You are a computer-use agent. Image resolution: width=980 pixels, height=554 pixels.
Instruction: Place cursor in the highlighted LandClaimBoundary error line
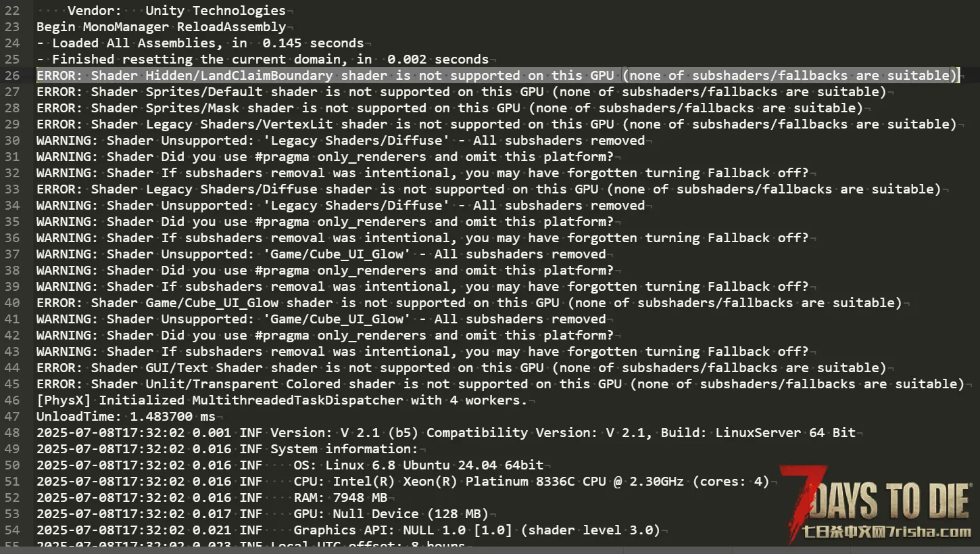pyautogui.click(x=497, y=75)
